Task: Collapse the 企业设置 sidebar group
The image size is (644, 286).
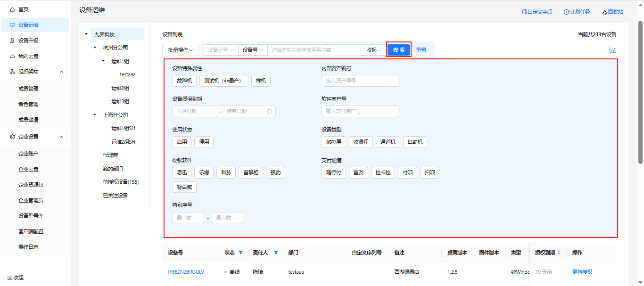Action: pos(61,137)
